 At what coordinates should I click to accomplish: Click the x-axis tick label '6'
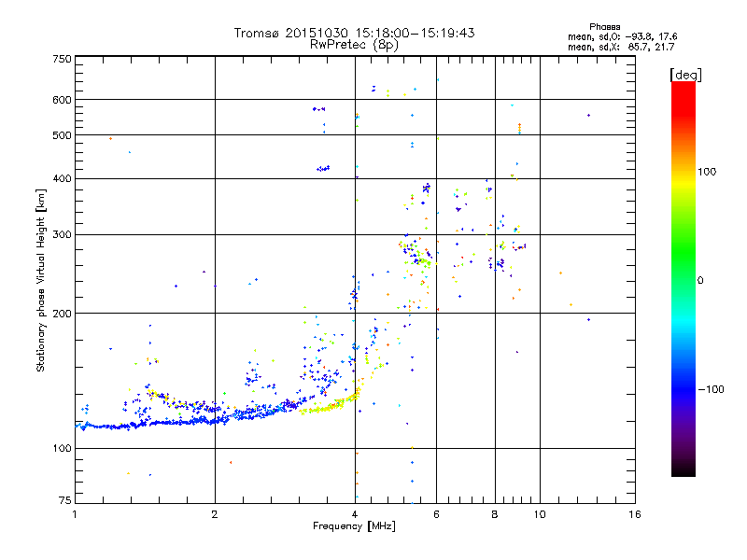436,514
